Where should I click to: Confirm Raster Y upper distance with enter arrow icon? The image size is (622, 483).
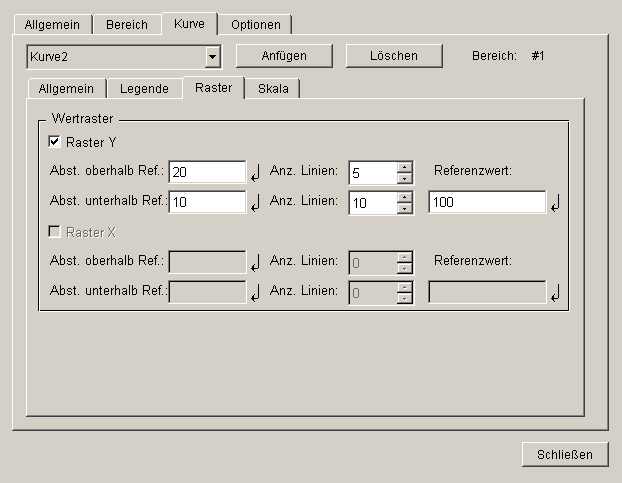(255, 173)
